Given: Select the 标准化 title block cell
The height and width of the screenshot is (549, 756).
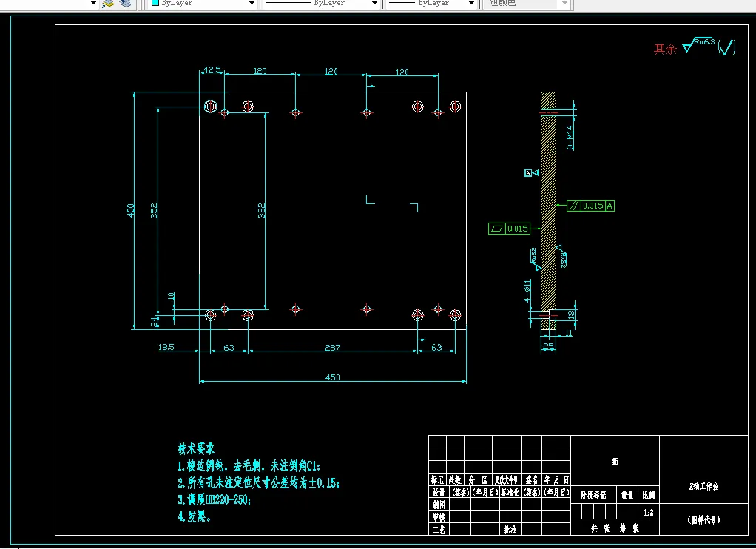Looking at the screenshot, I should (510, 492).
